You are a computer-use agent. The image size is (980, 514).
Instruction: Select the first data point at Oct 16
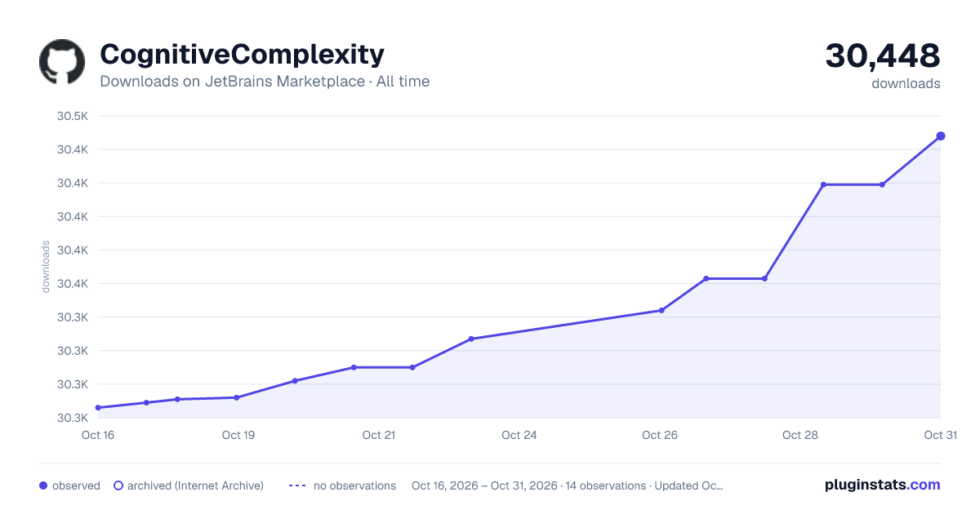(x=98, y=408)
